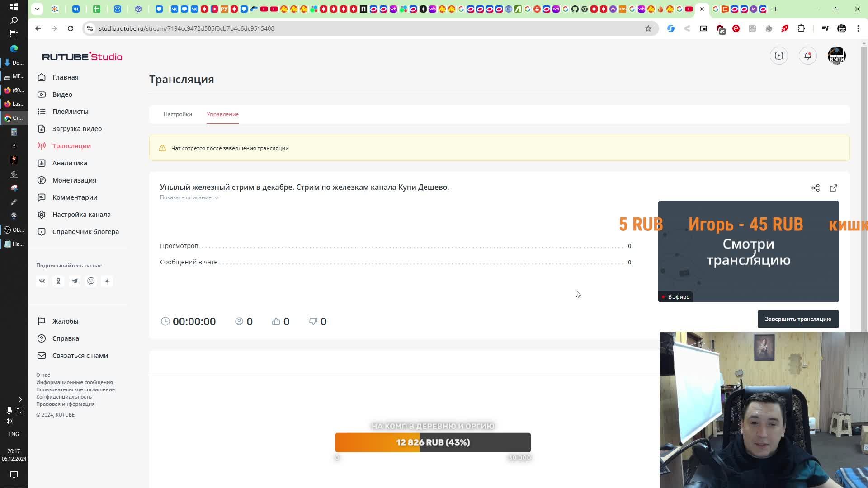
Task: Open the Viber social link icon
Action: point(91,281)
